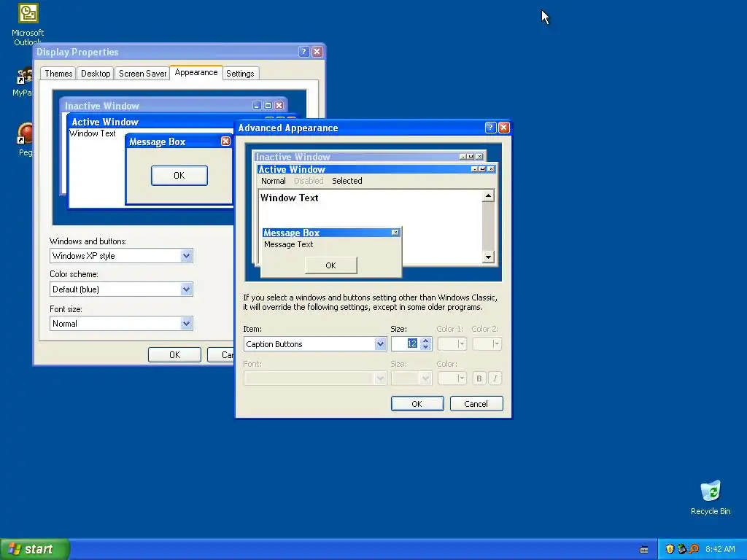Click close button on preview Message Box
Viewport: 747px width, 560px height.
tap(395, 233)
